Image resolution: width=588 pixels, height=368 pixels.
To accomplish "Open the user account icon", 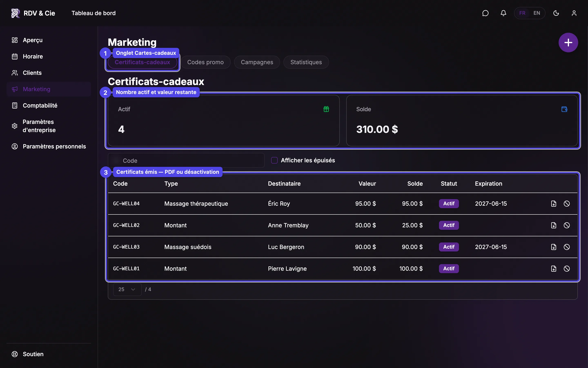I will point(574,13).
